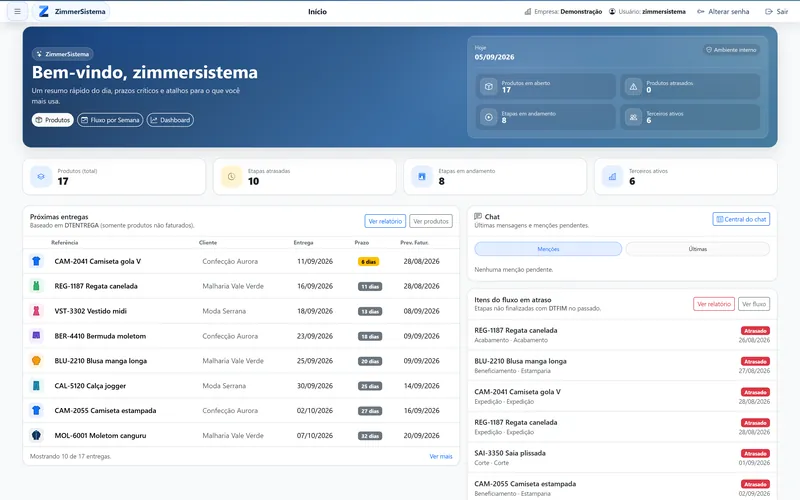Click the chat bubble icon in Chat panel

[478, 216]
